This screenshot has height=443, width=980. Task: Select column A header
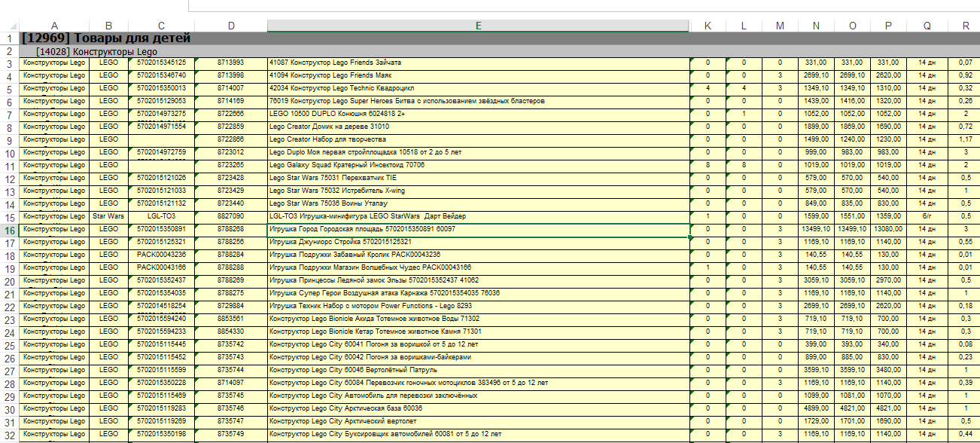coord(54,26)
